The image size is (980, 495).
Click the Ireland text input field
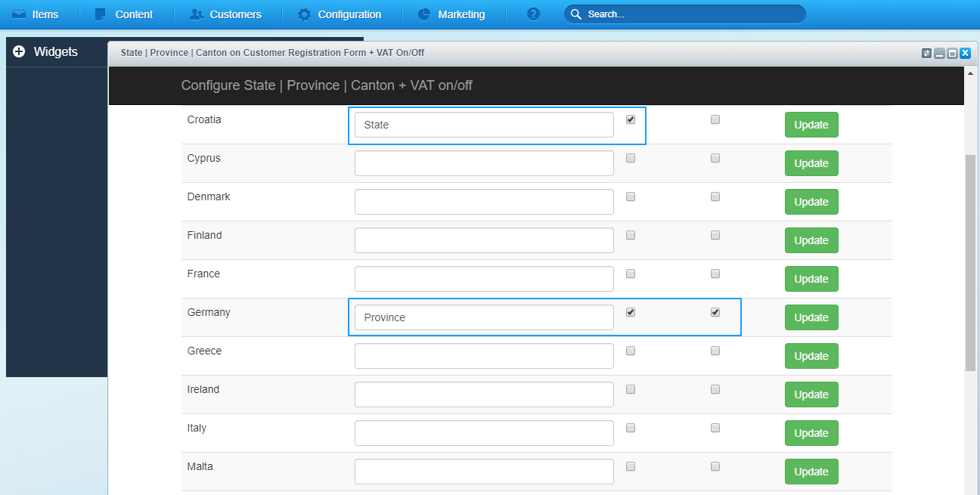(x=484, y=394)
